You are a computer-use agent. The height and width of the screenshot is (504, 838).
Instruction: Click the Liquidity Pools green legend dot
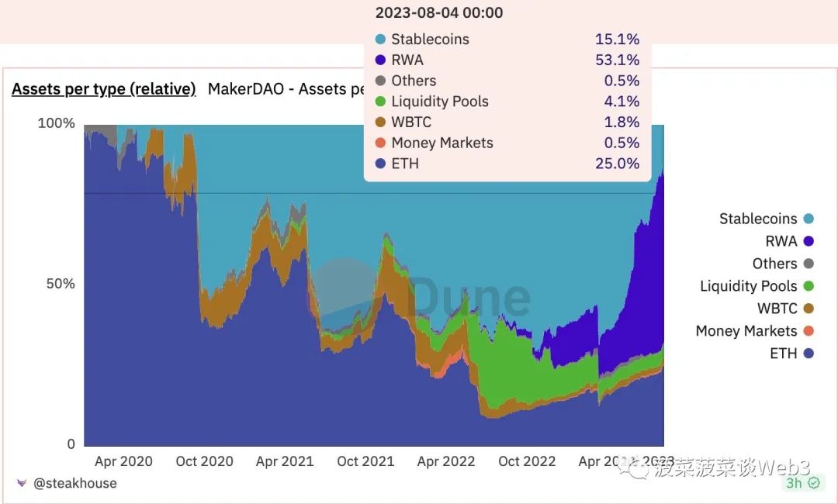point(809,287)
